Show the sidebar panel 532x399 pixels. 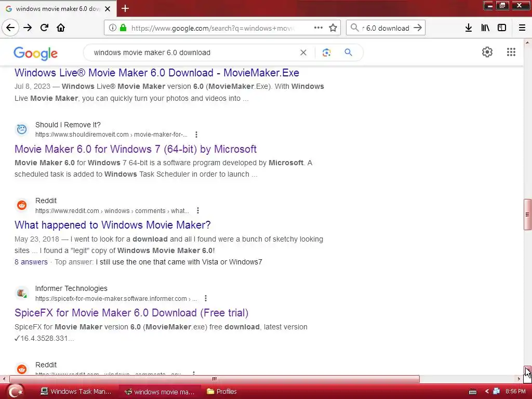(x=502, y=28)
